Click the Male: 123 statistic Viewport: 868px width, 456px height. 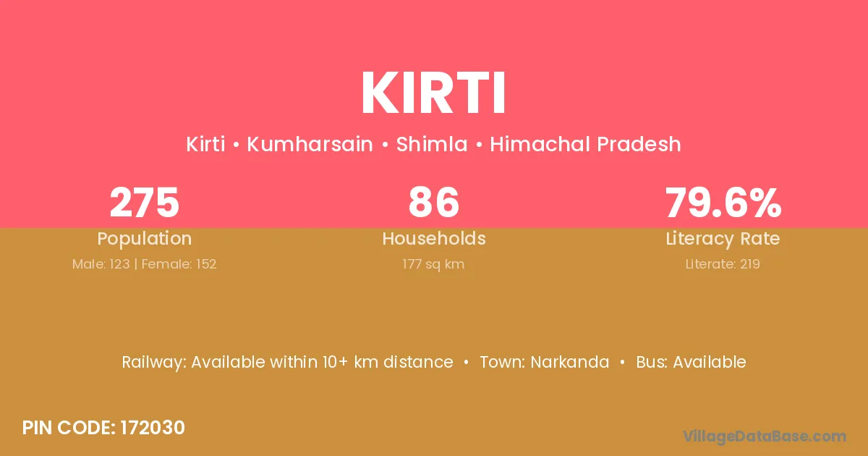pos(101,264)
